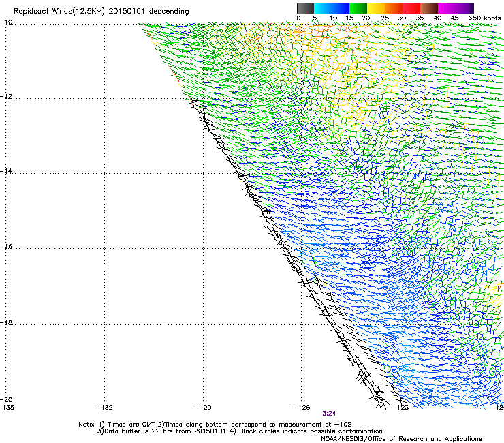Image resolution: width=504 pixels, height=443 pixels.
Task: Click the dark purple >50 knots legend color
Action: point(471,8)
